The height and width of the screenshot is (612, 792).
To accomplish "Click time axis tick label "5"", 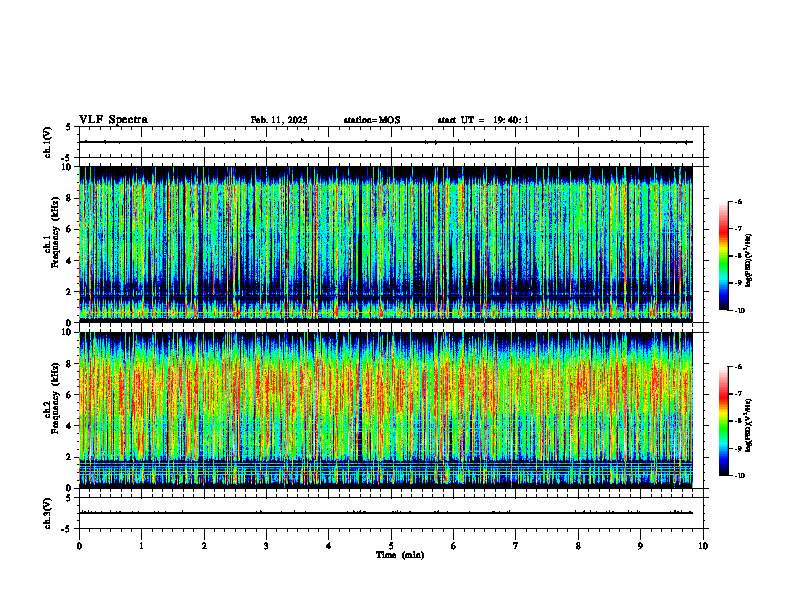I will (391, 546).
